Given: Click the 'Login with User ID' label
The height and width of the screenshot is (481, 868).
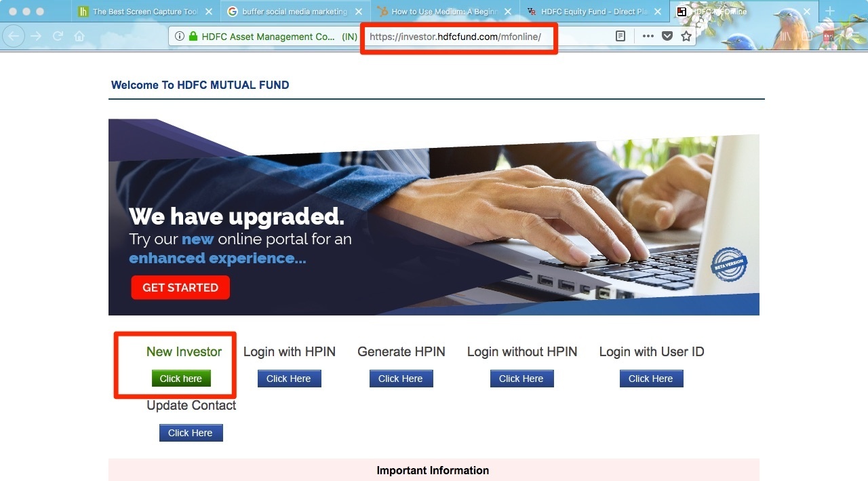Looking at the screenshot, I should [652, 351].
